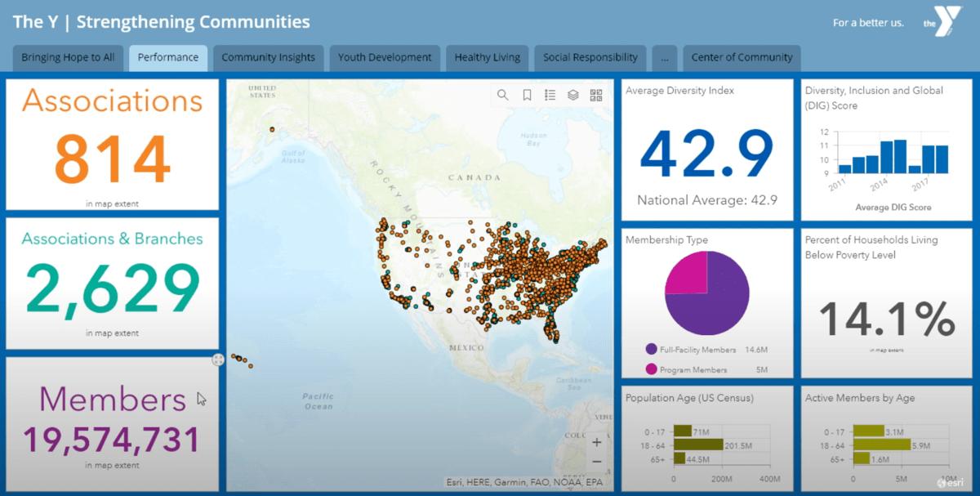The image size is (980, 496).
Task: Expand the more tabs ellipsis
Action: click(x=665, y=57)
